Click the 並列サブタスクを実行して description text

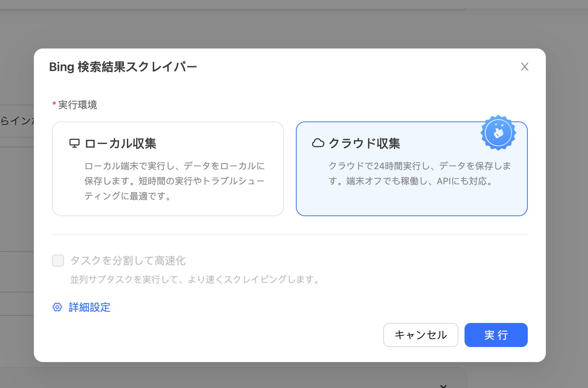coord(195,279)
